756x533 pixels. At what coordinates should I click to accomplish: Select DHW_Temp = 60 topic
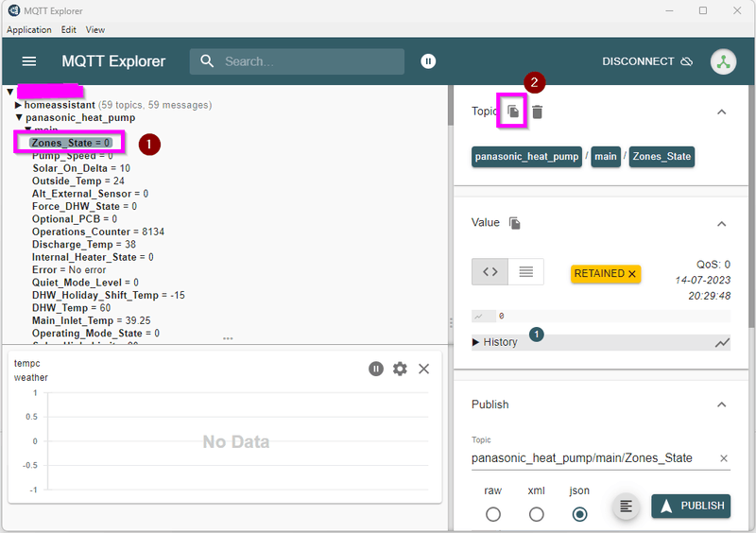coord(72,308)
